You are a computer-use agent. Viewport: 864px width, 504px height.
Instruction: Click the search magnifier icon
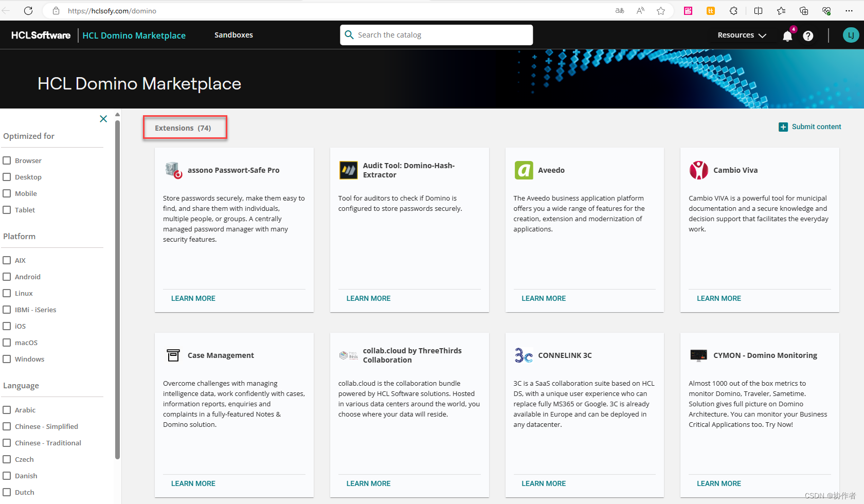[x=349, y=34]
